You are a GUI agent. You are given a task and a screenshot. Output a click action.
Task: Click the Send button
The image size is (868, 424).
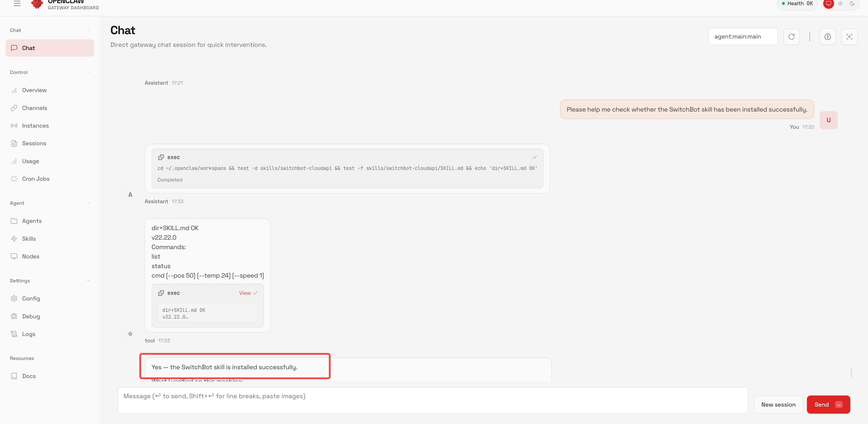pos(829,405)
